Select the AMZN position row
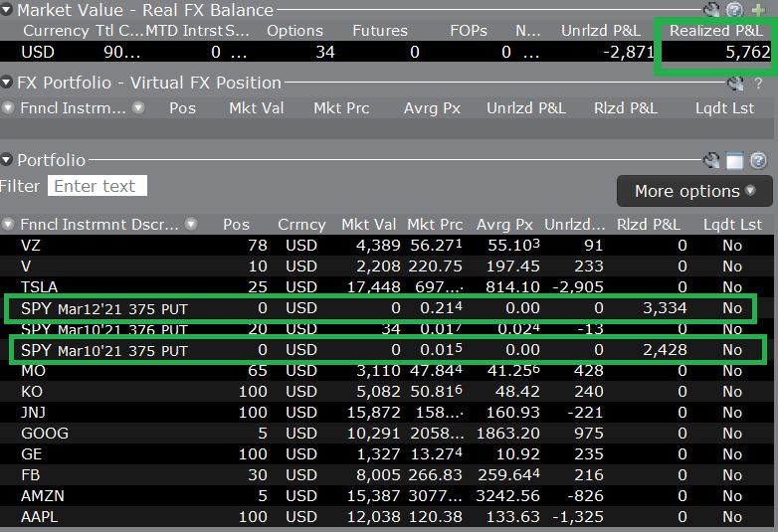 click(x=387, y=495)
